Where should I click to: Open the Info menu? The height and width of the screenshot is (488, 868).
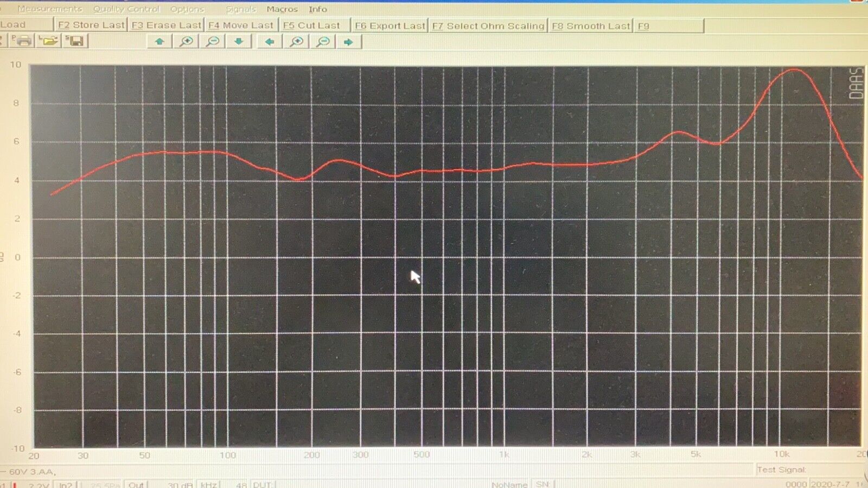(318, 9)
